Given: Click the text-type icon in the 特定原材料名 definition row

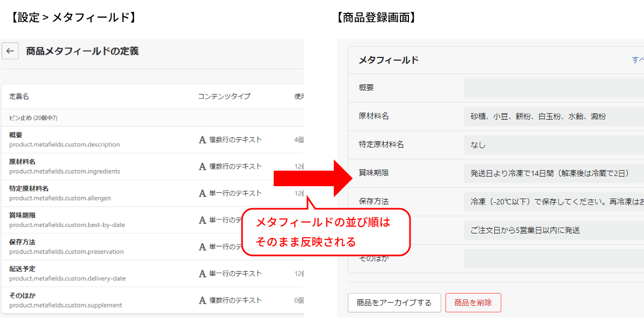Looking at the screenshot, I should (202, 193).
